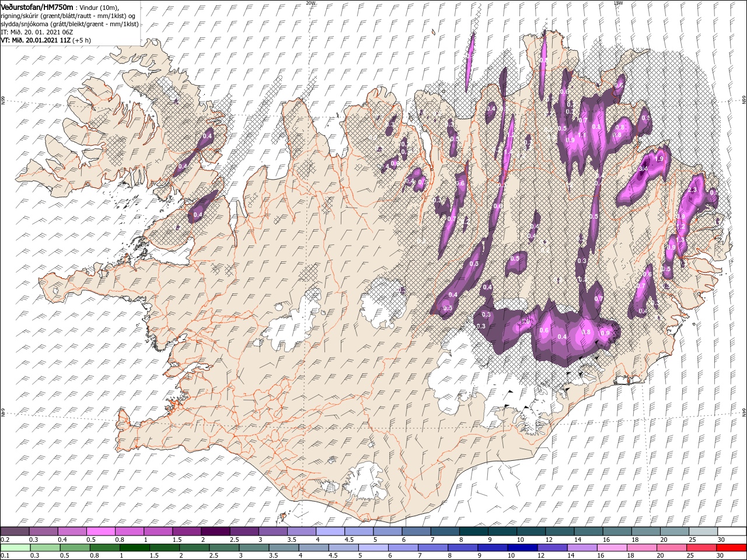This screenshot has height=560, width=747.
Task: Click the snow legend label 0.2
Action: [x=5, y=540]
